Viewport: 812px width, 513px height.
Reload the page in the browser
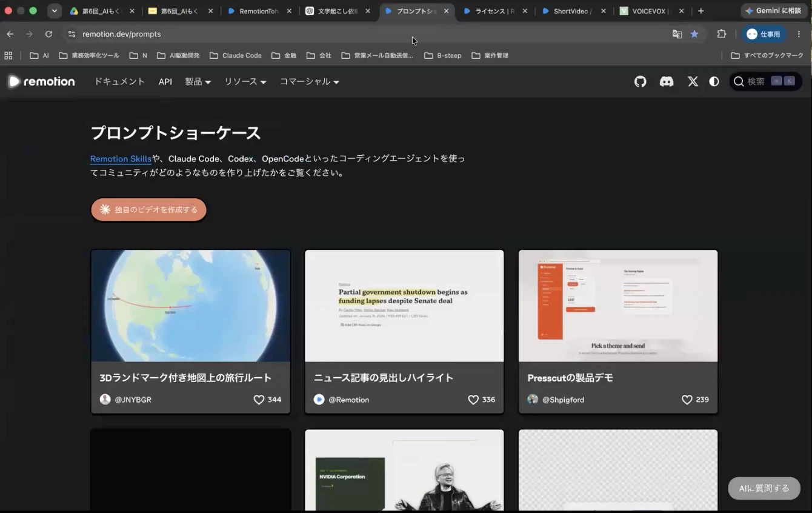(48, 34)
